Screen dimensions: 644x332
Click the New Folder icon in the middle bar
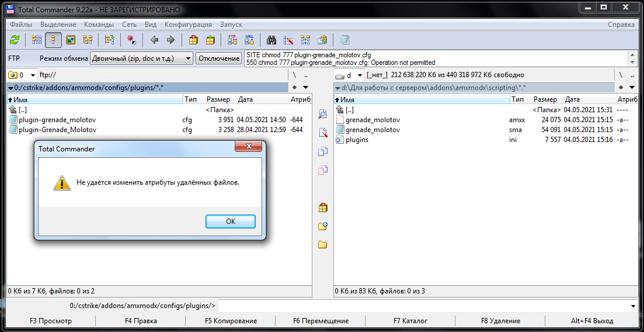click(x=323, y=226)
